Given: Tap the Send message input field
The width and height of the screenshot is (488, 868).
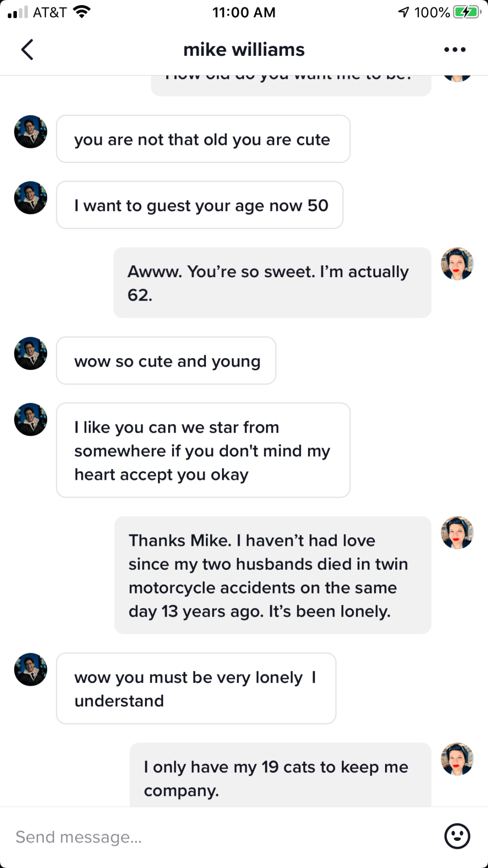Looking at the screenshot, I should 212,837.
